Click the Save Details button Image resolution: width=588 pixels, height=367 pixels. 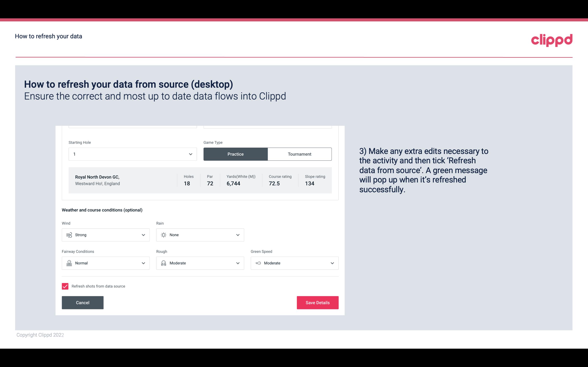[317, 302]
